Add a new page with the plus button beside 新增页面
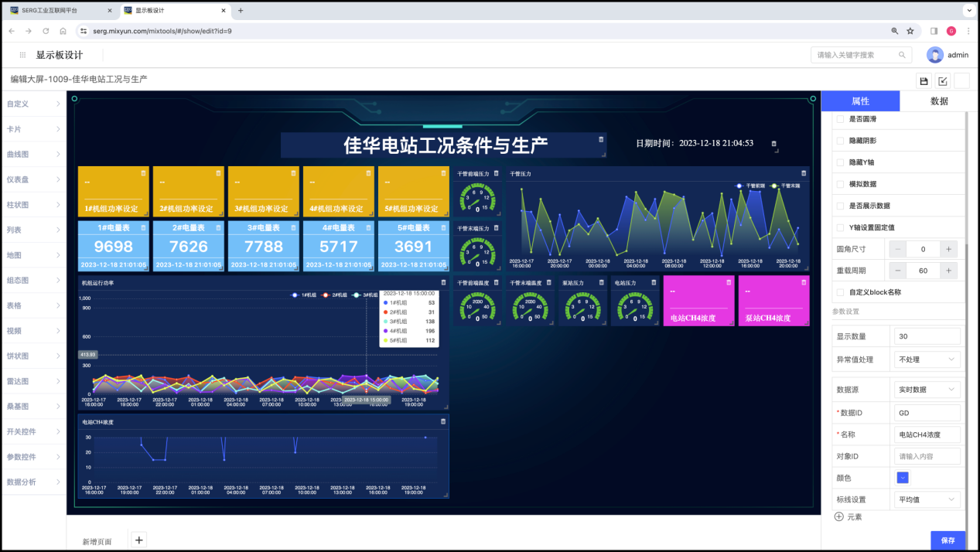Screen dimensions: 980x552 [138, 540]
